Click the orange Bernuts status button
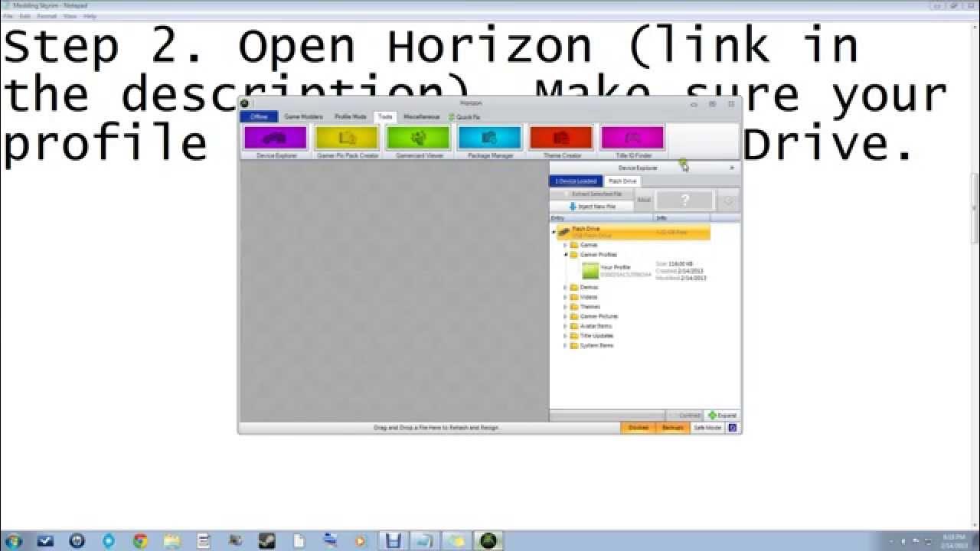 [672, 428]
